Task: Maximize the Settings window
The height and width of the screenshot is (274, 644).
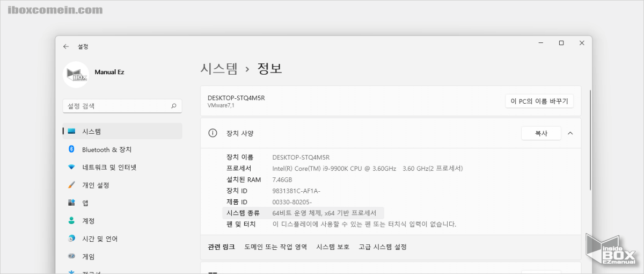Action: pyautogui.click(x=561, y=43)
